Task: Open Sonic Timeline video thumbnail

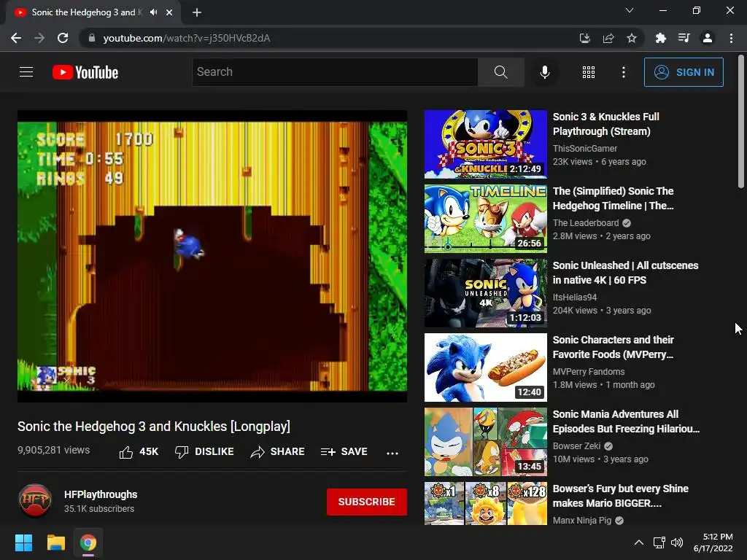Action: point(485,219)
